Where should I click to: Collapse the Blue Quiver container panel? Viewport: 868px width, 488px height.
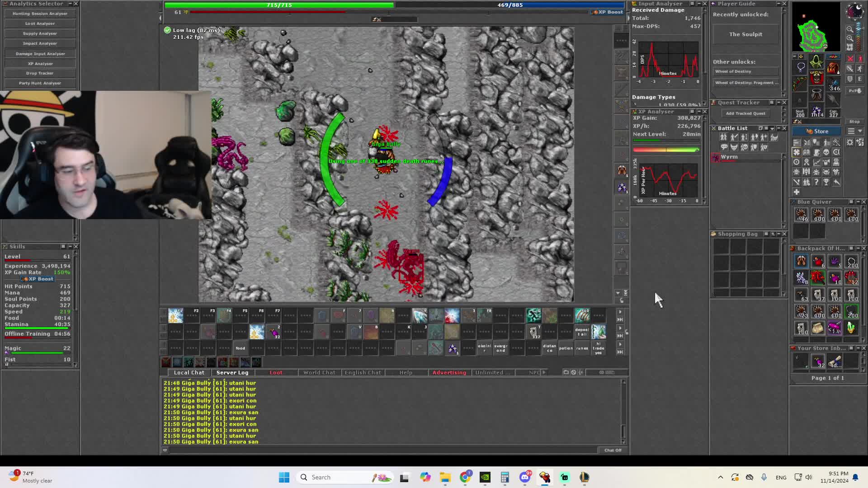coord(858,202)
